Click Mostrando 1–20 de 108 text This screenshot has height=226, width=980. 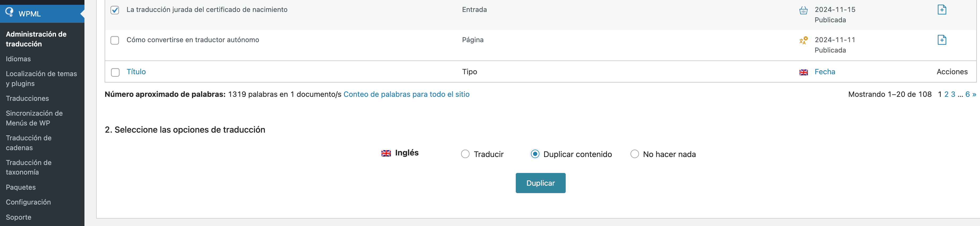(890, 94)
